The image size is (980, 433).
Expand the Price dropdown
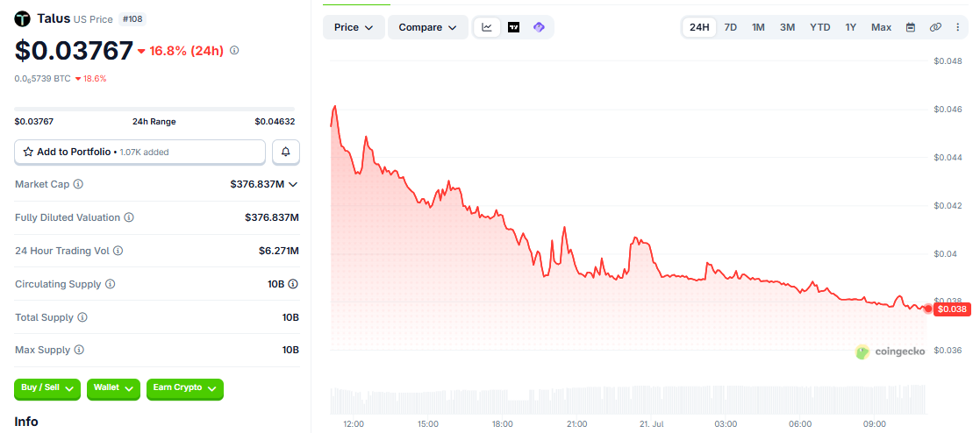(354, 27)
